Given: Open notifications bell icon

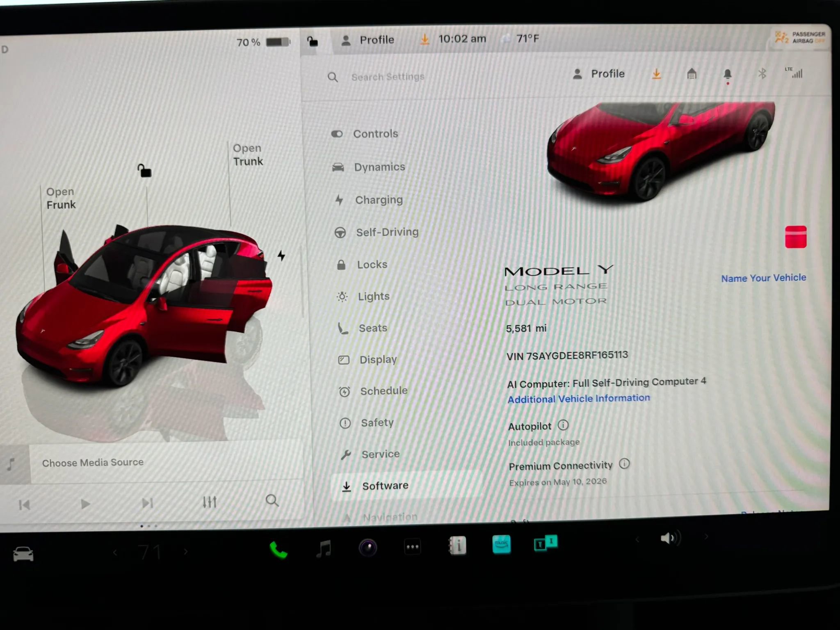Looking at the screenshot, I should coord(728,74).
